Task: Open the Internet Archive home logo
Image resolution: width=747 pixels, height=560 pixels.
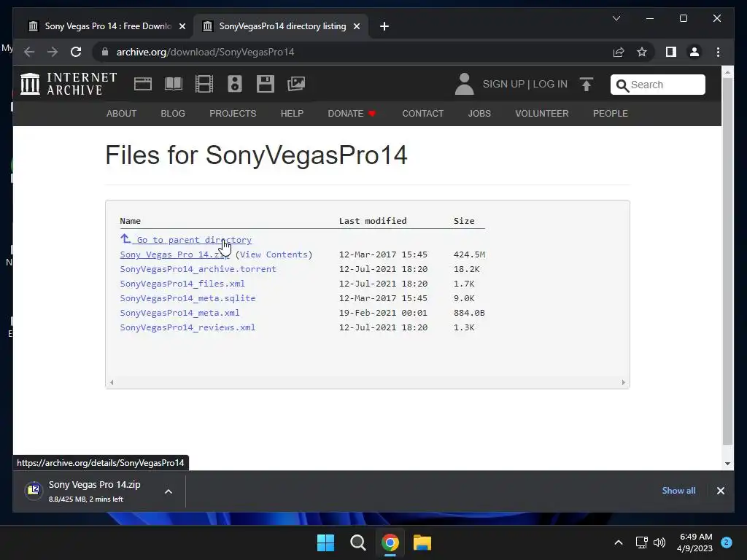Action: (68, 84)
